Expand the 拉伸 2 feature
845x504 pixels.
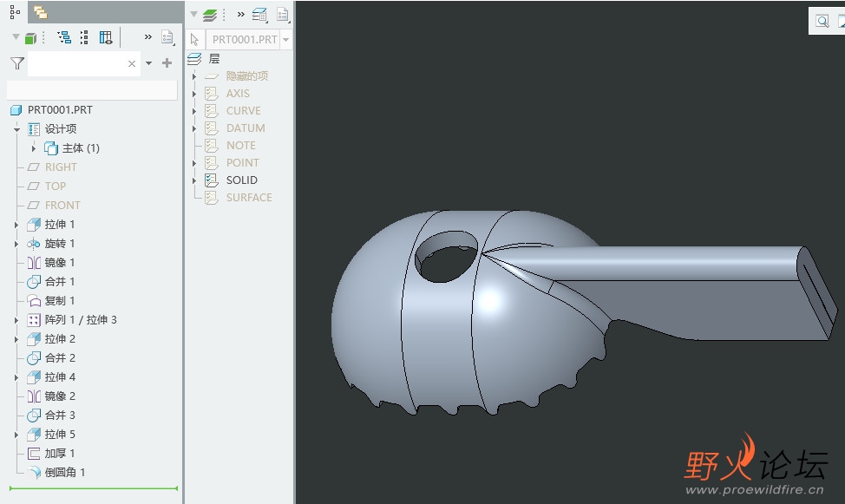tap(16, 339)
